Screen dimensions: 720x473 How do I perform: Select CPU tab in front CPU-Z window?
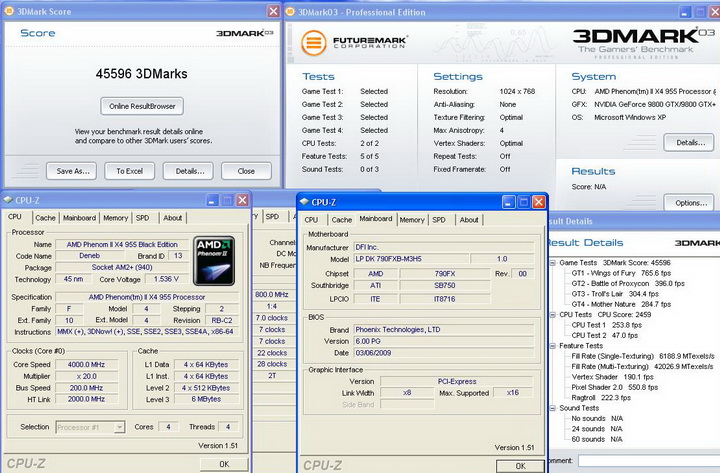point(311,220)
